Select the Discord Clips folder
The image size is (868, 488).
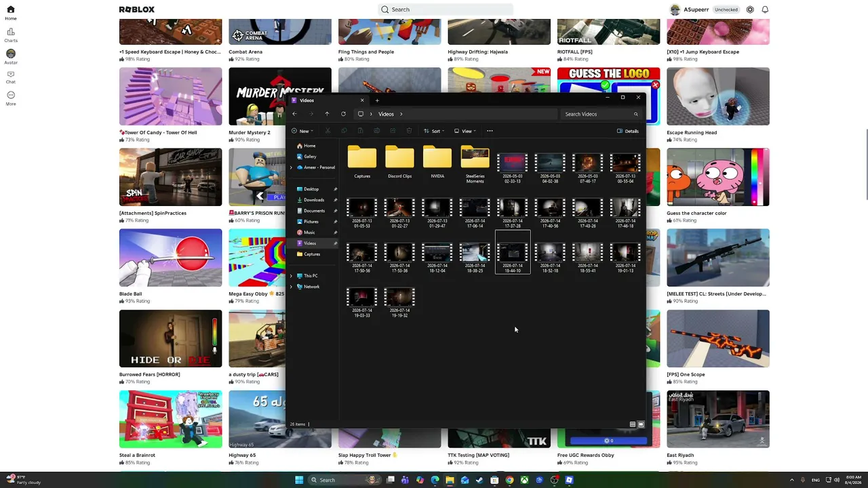[399, 163]
